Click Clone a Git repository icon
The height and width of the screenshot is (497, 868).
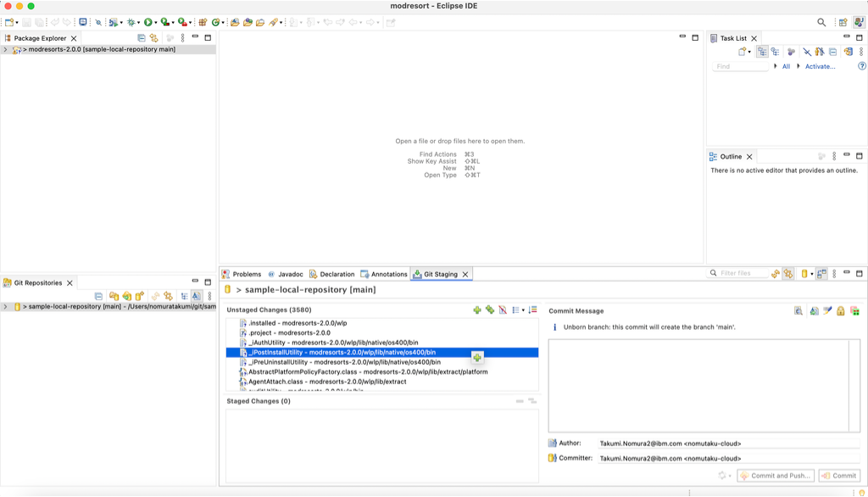pyautogui.click(x=127, y=297)
